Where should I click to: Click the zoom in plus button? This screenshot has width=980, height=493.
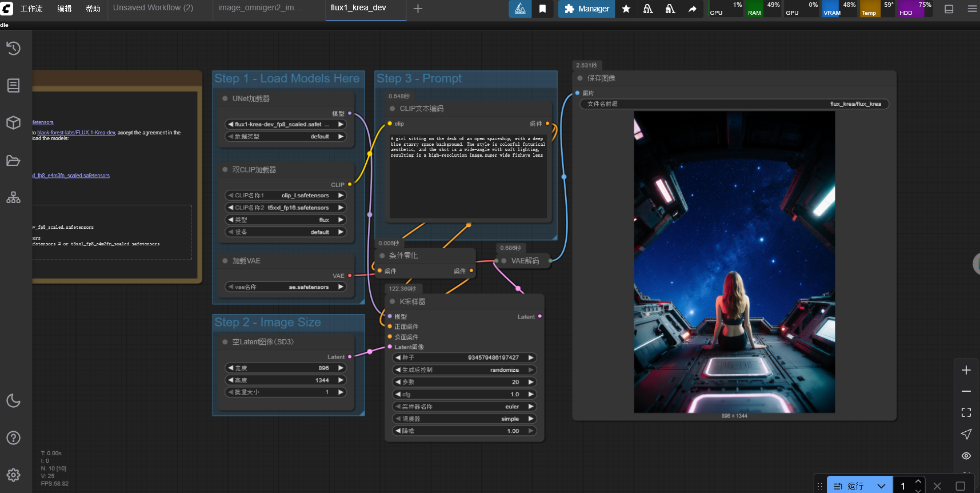pos(966,370)
